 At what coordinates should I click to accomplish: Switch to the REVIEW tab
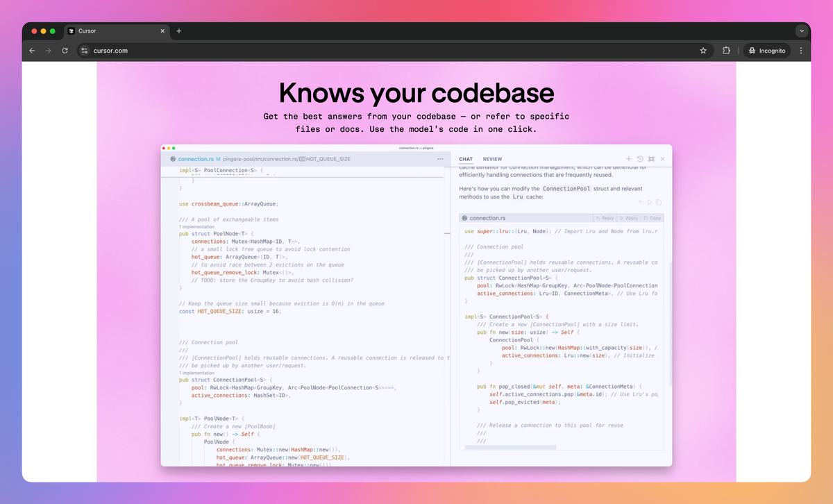492,159
